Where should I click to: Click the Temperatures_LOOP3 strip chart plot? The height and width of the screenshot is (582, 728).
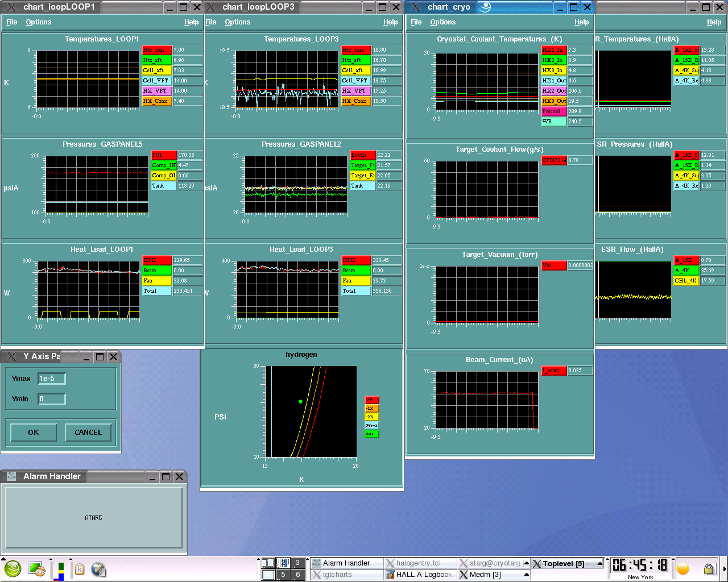(287, 79)
